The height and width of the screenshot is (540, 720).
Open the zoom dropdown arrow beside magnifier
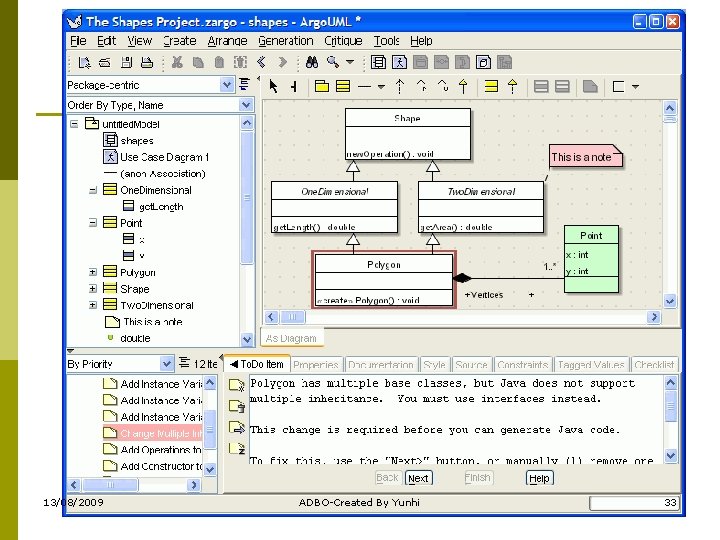(x=350, y=62)
